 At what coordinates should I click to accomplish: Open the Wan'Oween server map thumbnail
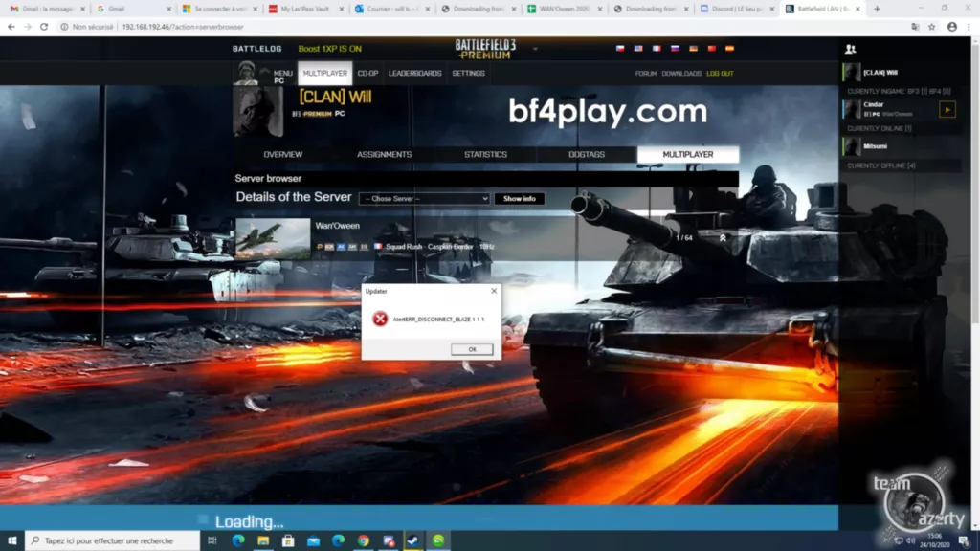pyautogui.click(x=273, y=238)
